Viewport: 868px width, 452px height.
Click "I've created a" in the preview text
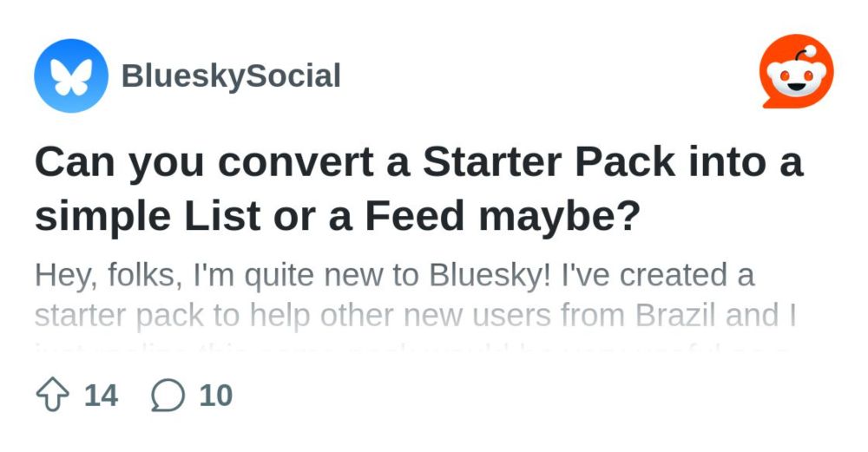(658, 274)
